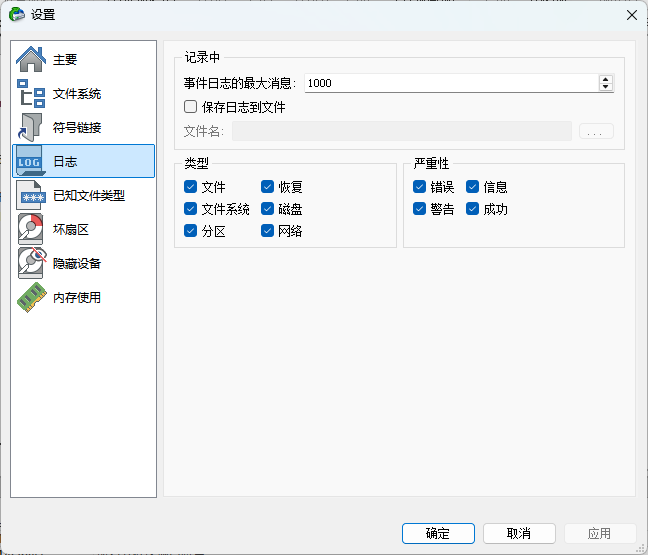The height and width of the screenshot is (555, 648).
Task: Click the 坏扇区 disk icon
Action: click(x=31, y=229)
